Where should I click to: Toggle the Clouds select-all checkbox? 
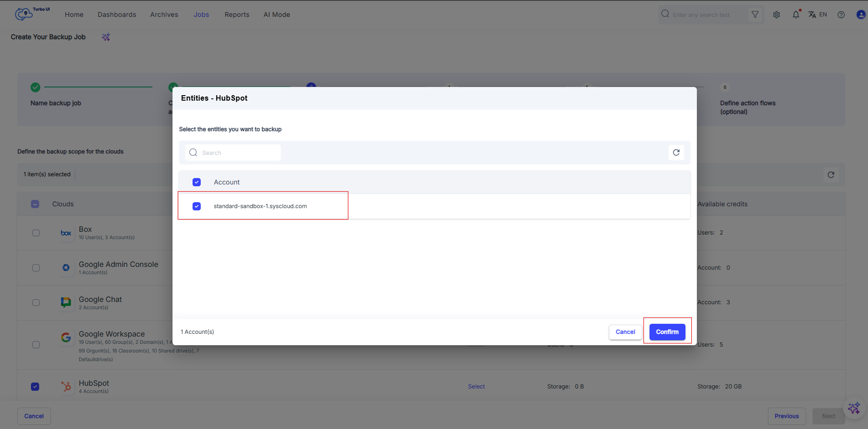35,204
